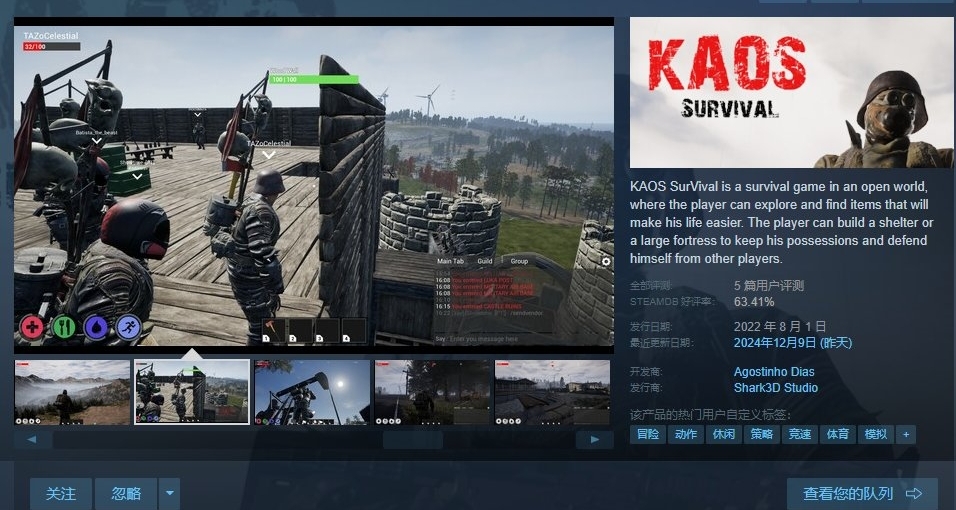
Task: Click the 忽略 ignore button
Action: pos(126,494)
